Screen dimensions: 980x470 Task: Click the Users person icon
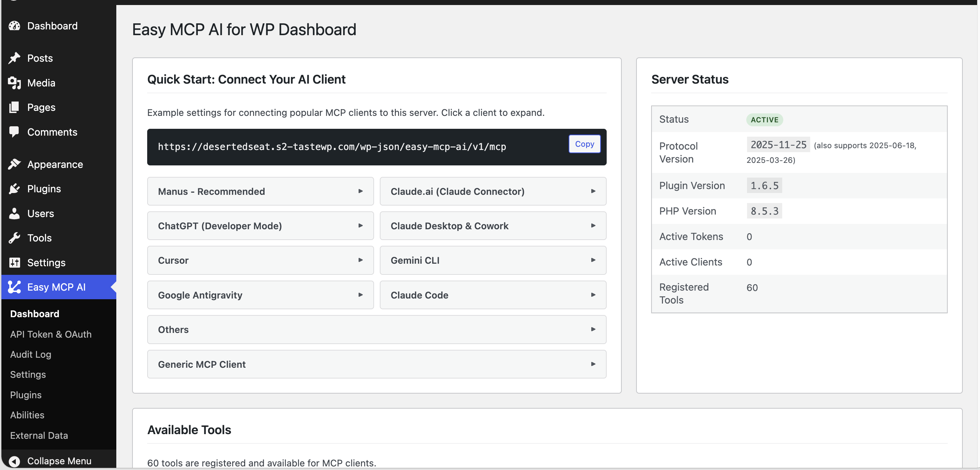click(14, 213)
